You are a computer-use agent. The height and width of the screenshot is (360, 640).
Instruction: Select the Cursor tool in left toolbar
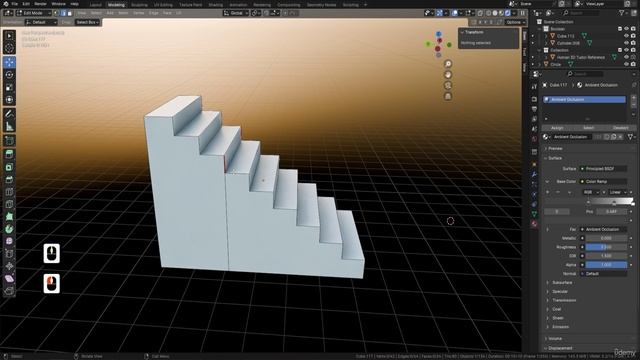(x=9, y=48)
